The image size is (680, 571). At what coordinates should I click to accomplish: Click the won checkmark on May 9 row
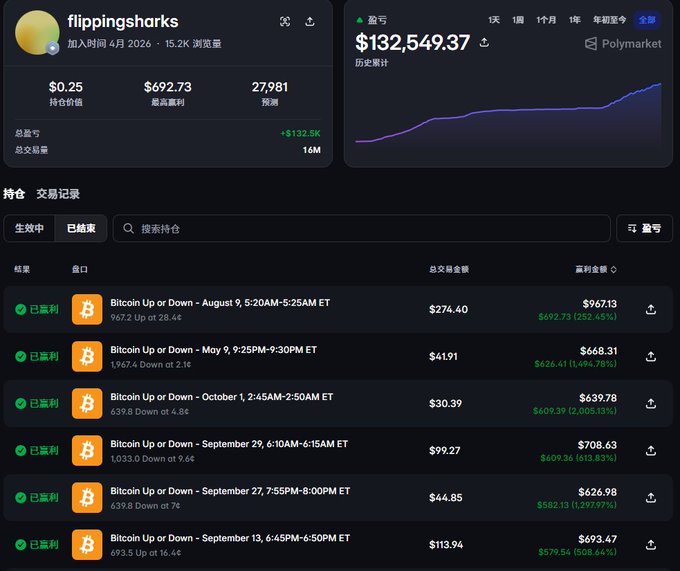pos(20,356)
